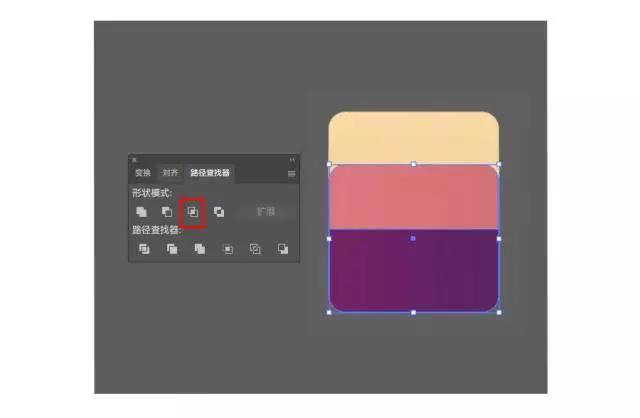Switch to the 变换 (Transform) tab
Screen dimensions: 640x418
pyautogui.click(x=143, y=173)
